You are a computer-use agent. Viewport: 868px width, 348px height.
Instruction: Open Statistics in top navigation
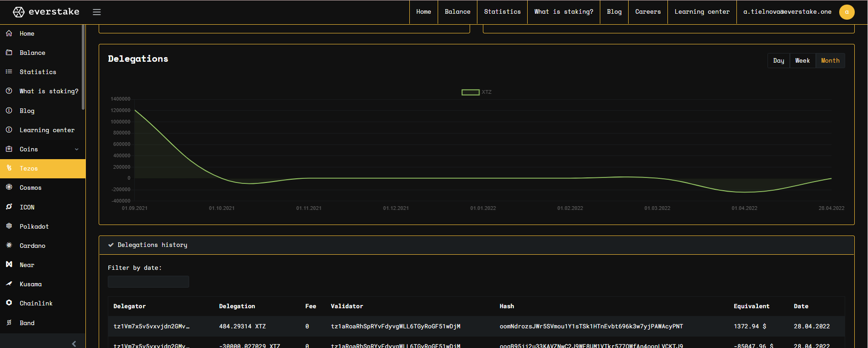502,12
